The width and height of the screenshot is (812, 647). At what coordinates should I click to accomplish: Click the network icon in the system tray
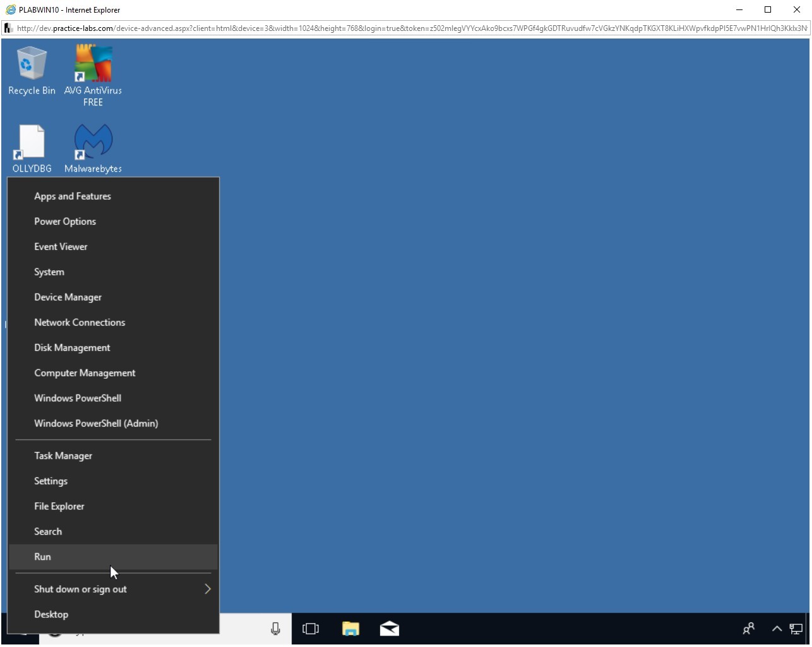click(794, 629)
